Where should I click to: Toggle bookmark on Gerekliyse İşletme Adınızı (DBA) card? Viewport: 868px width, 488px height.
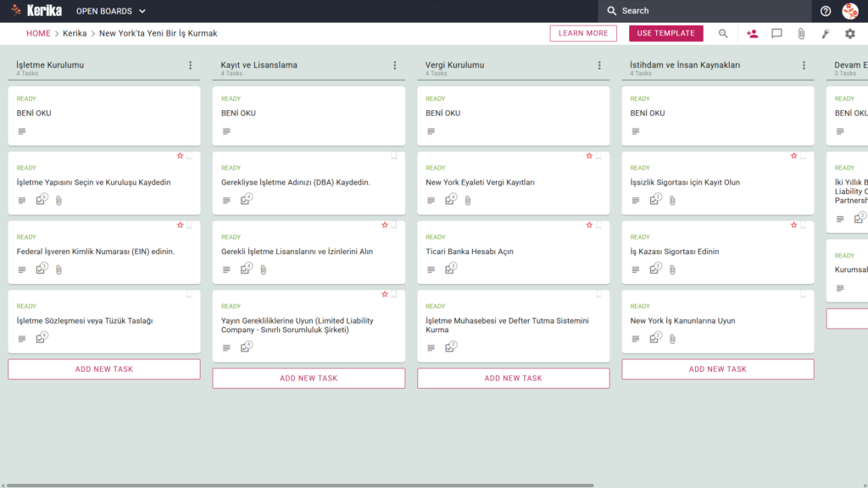click(394, 157)
